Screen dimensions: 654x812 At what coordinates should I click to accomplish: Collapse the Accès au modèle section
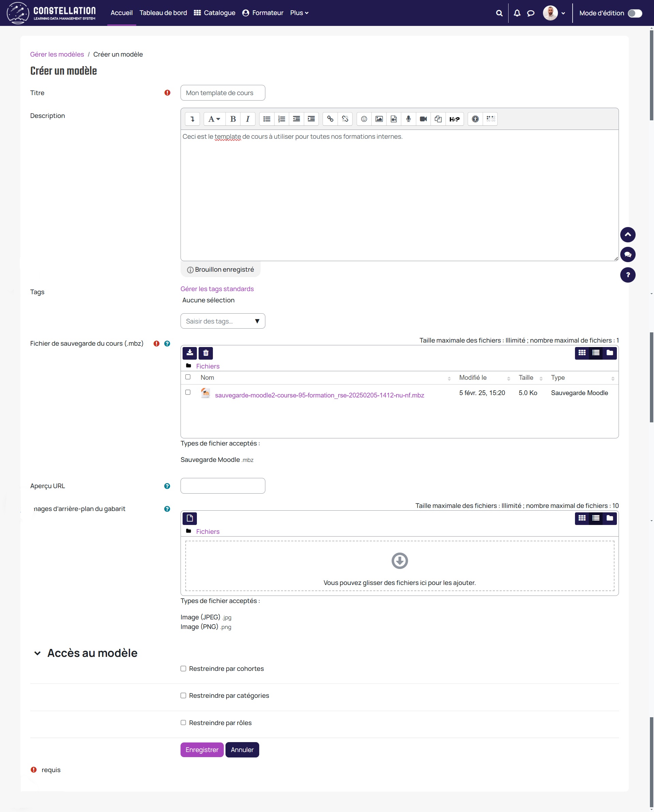click(37, 653)
